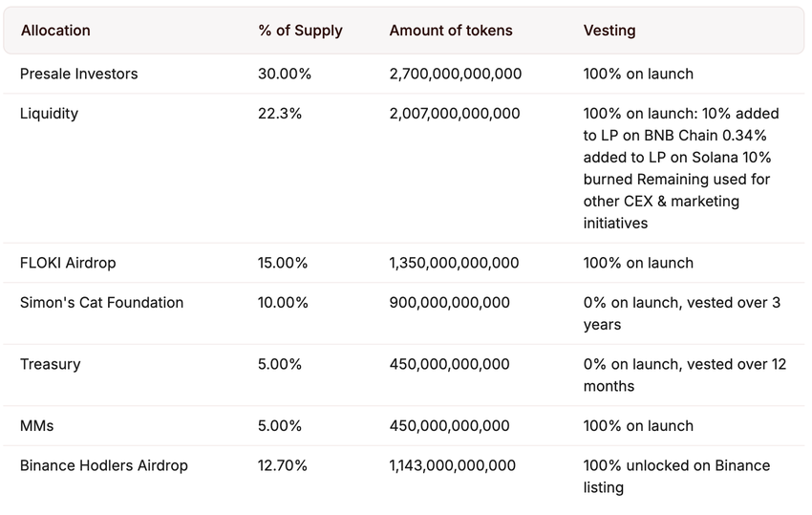
Task: Click the Simon's Cat Foundation cell
Action: (x=101, y=303)
